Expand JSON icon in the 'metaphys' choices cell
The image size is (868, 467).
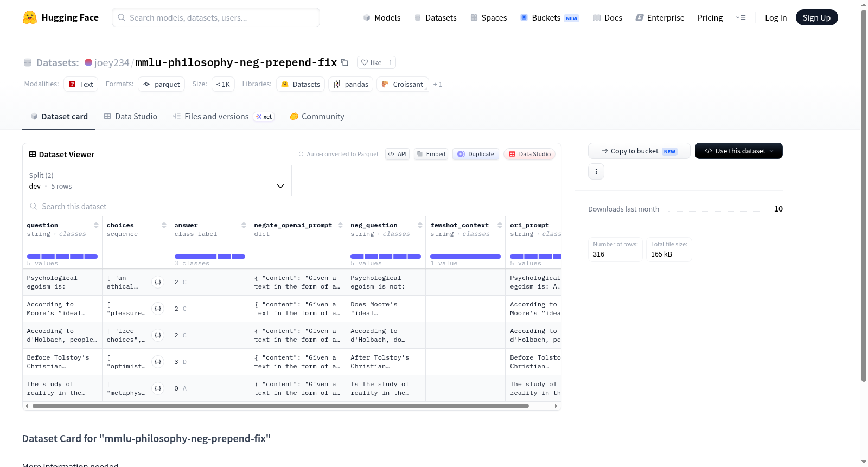pos(158,388)
